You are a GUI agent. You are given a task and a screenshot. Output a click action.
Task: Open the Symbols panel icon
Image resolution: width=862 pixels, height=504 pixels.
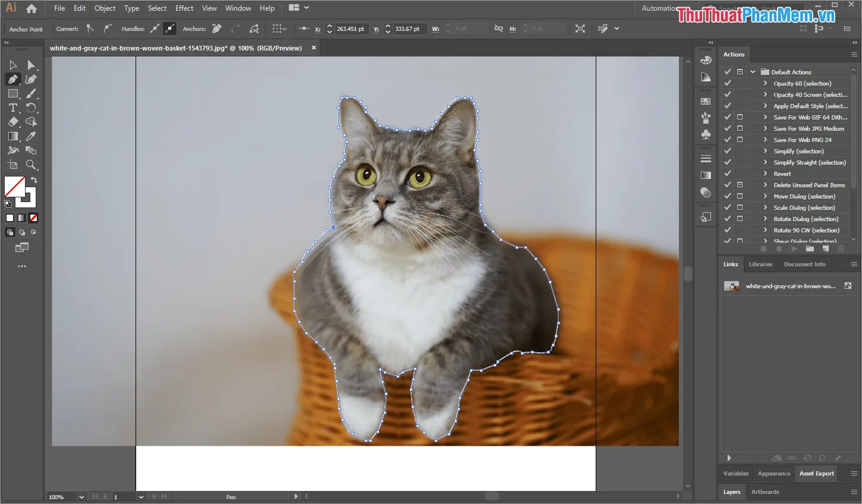(x=706, y=134)
